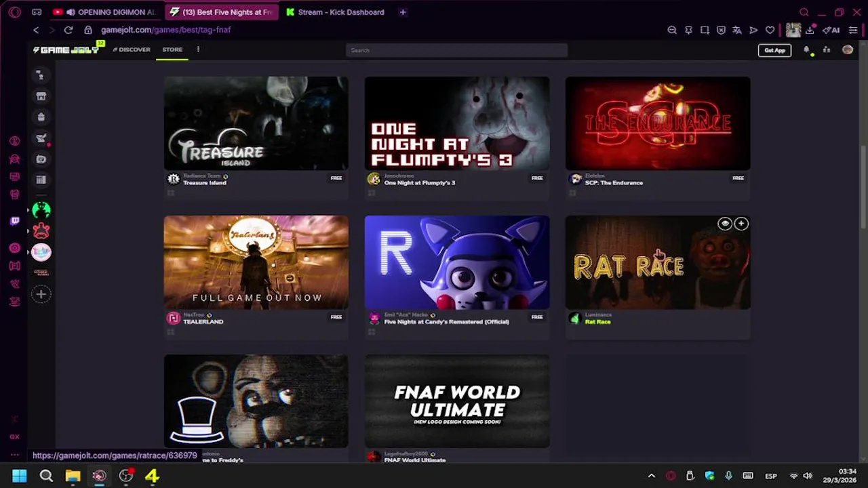Open the AI assistant toolbar icon

coord(831,30)
